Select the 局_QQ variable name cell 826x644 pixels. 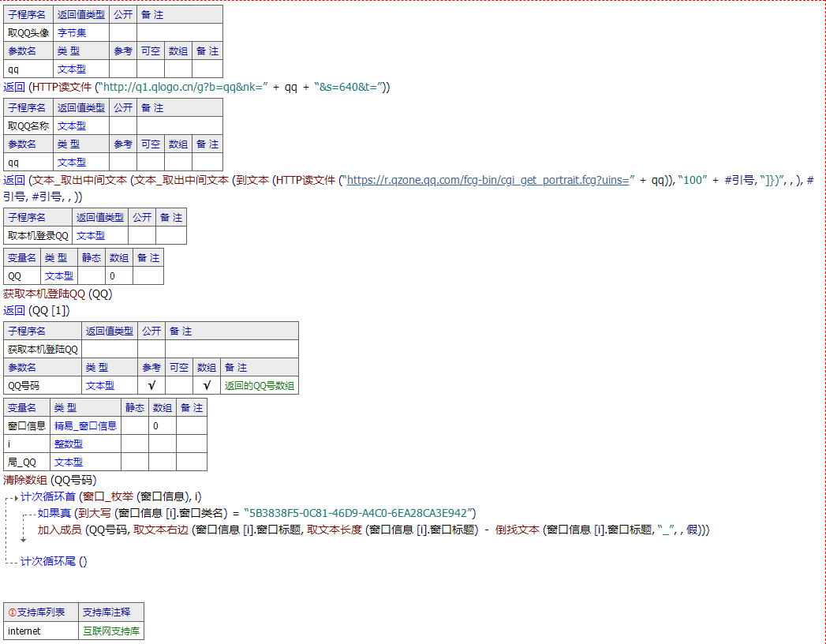(22, 462)
